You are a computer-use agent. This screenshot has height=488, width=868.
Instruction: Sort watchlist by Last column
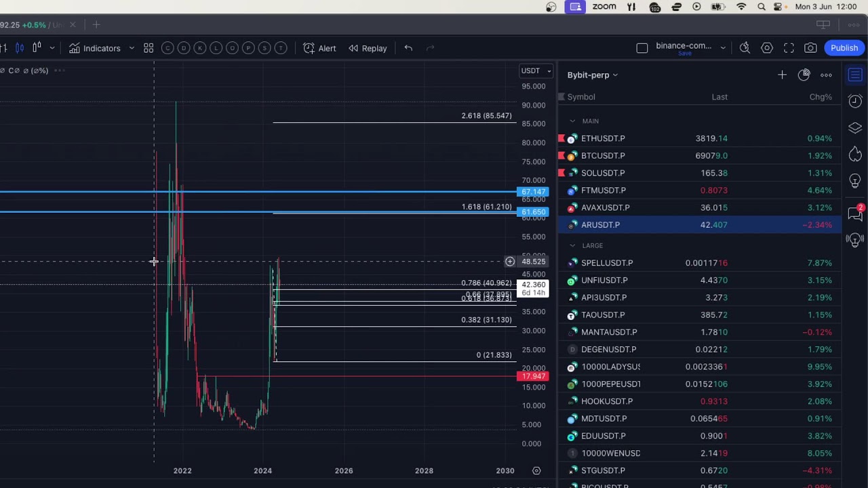(x=719, y=97)
